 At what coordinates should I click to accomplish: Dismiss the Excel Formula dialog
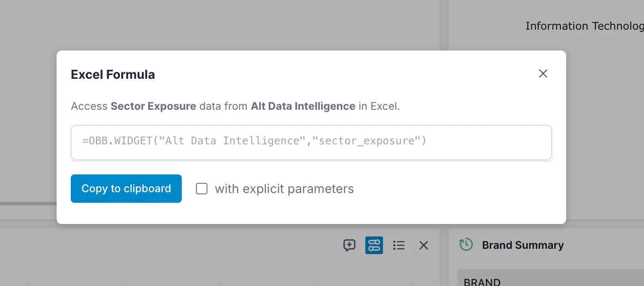(543, 73)
